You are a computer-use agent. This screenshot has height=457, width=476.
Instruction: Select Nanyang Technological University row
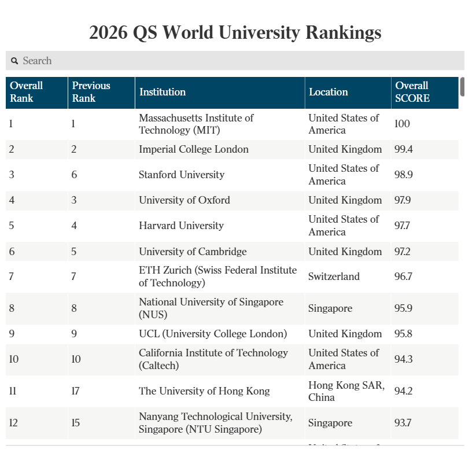pos(215,423)
